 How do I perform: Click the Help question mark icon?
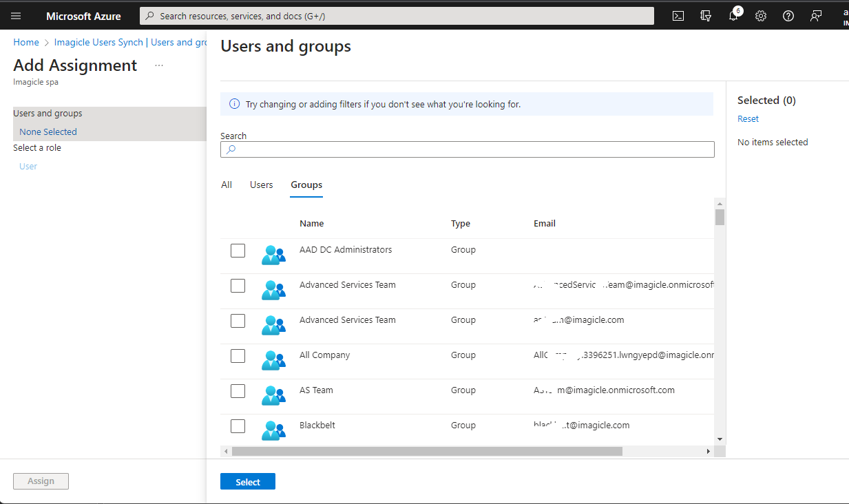pos(788,16)
